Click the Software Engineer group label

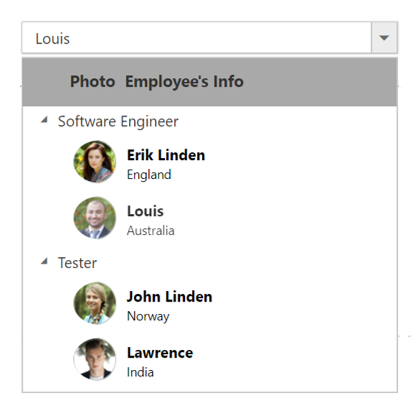[118, 121]
